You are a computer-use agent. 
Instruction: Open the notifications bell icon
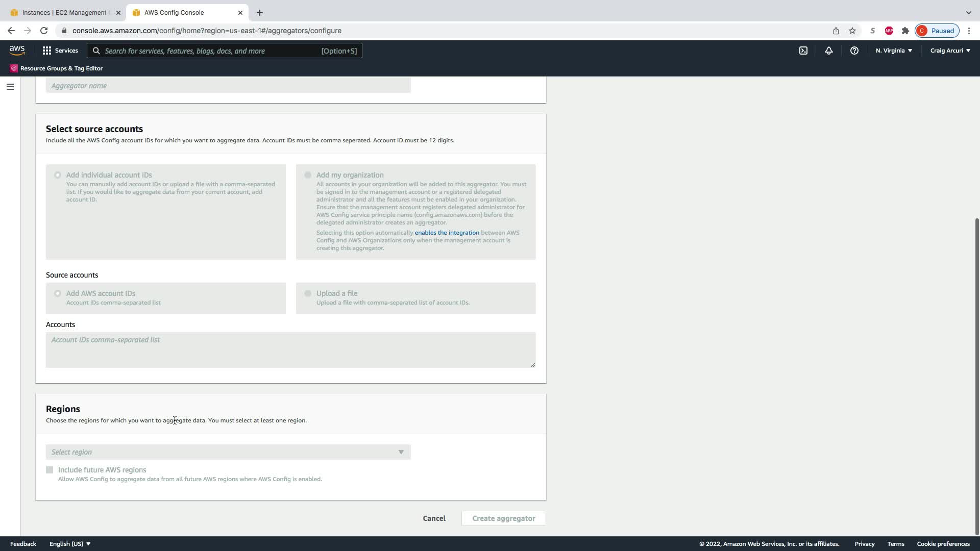coord(828,51)
